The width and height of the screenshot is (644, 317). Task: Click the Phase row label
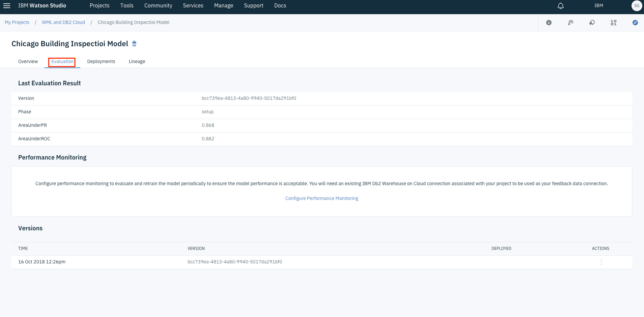point(25,112)
